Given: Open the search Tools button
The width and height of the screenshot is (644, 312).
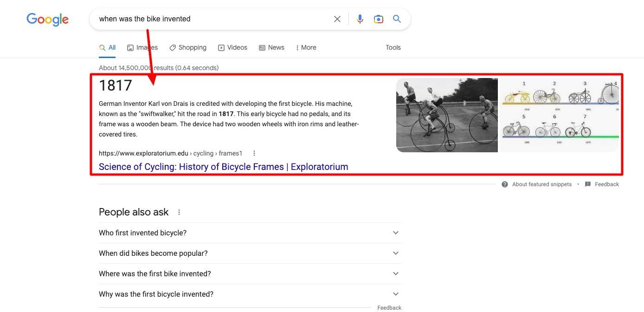Looking at the screenshot, I should click(393, 47).
